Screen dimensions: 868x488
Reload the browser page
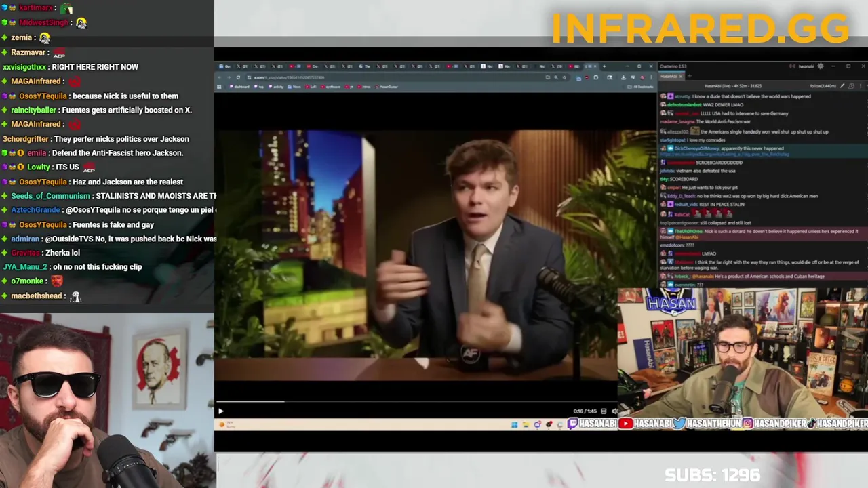238,77
